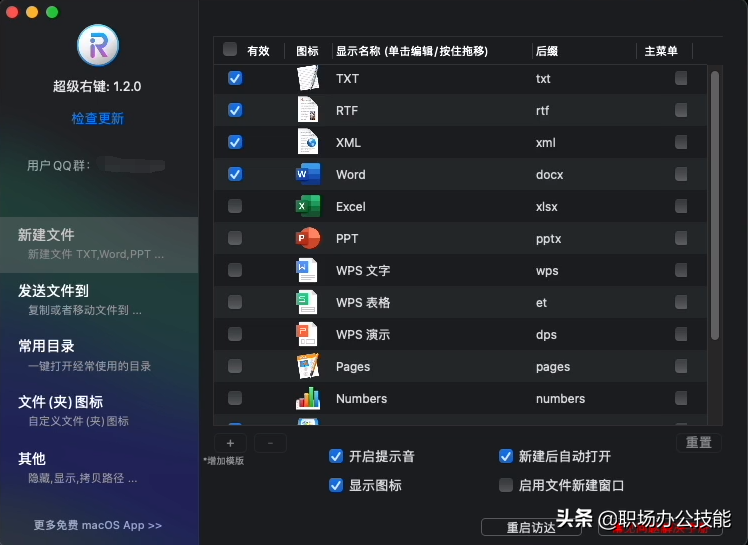Click the 显示名称 column header
Screen dimensions: 748x545
pyautogui.click(x=412, y=51)
